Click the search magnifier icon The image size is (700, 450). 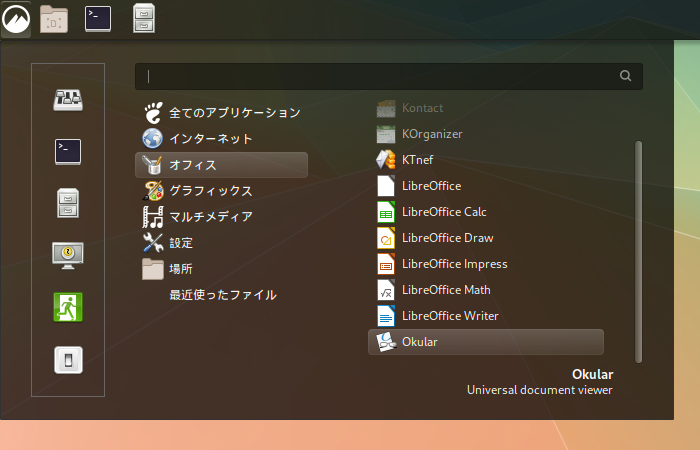click(625, 76)
